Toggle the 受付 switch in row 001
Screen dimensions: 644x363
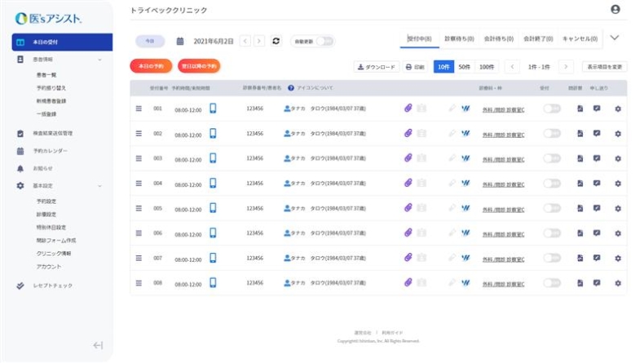click(552, 108)
